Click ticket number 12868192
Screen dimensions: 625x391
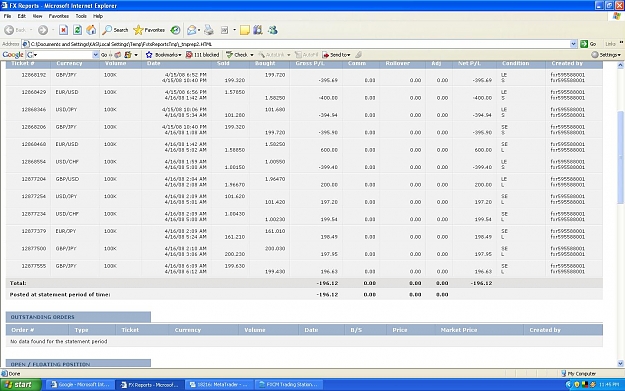coord(33,75)
